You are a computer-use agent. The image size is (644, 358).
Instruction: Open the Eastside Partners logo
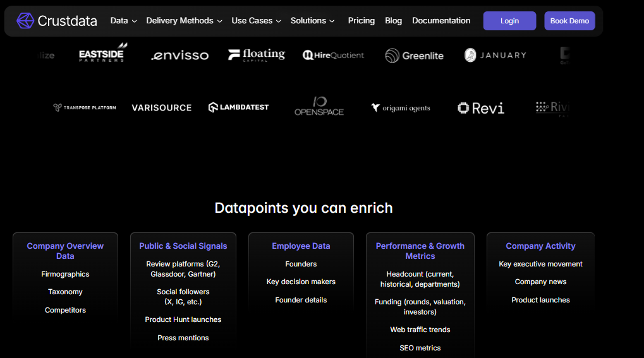102,52
